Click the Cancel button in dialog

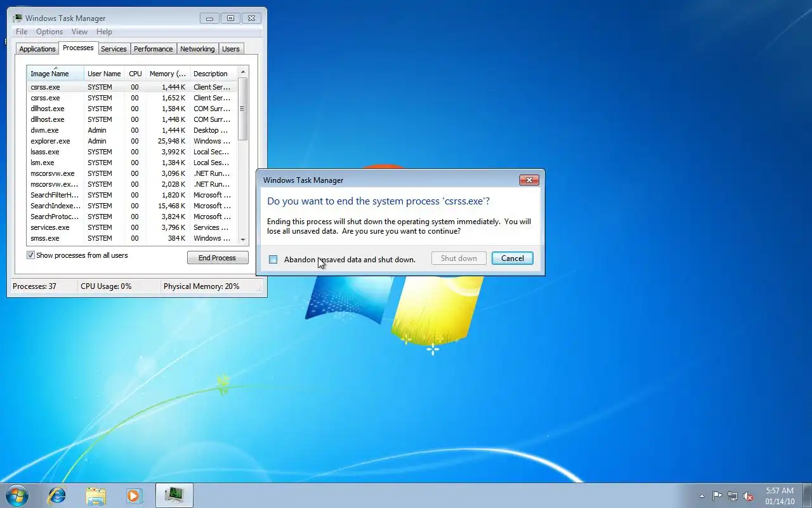tap(513, 258)
